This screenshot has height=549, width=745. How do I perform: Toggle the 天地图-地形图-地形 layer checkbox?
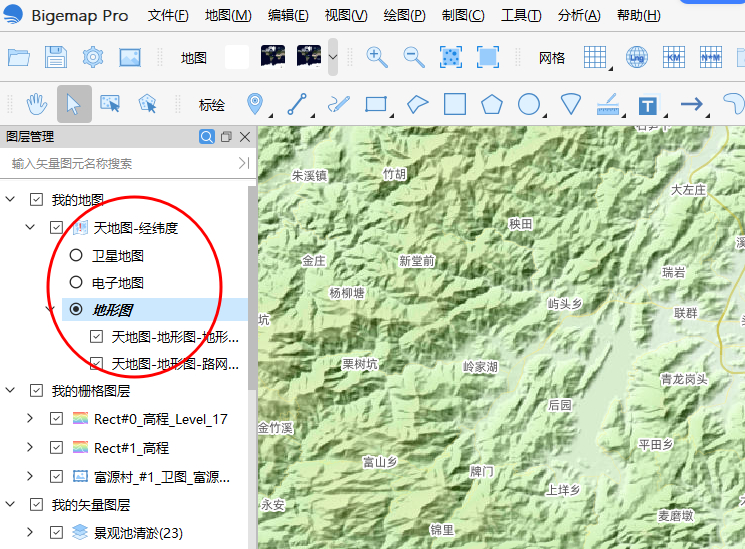(96, 337)
